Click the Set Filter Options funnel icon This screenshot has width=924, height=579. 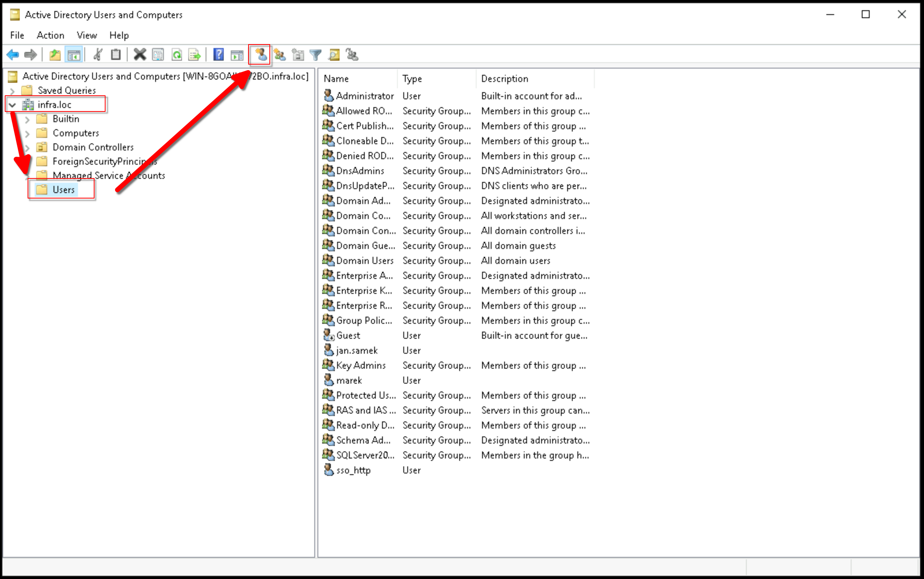coord(315,55)
